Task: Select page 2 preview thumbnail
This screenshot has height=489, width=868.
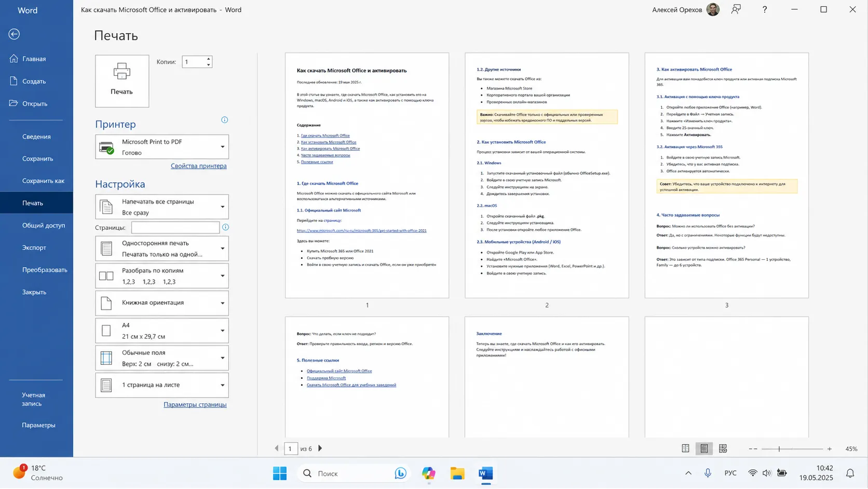Action: click(547, 175)
